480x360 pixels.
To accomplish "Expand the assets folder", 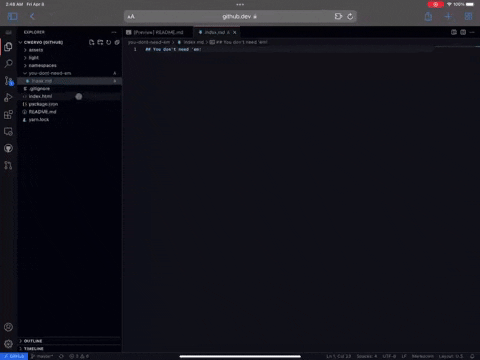I will [x=70, y=50].
